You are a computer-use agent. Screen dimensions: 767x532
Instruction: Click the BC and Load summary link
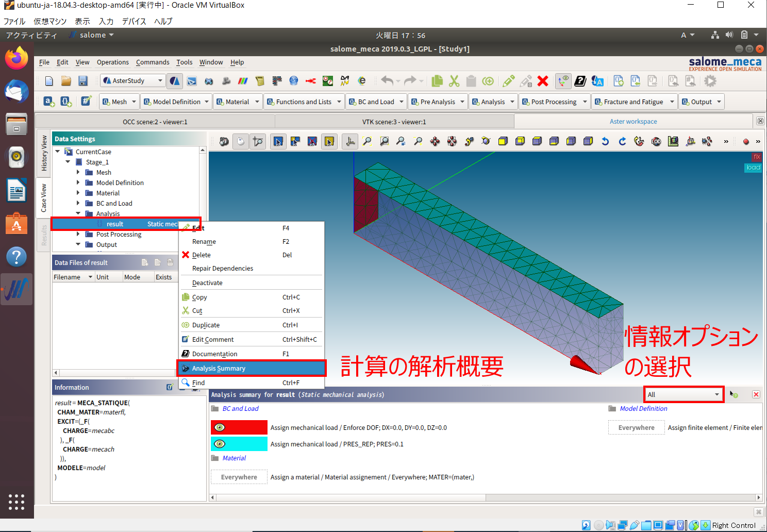point(240,408)
